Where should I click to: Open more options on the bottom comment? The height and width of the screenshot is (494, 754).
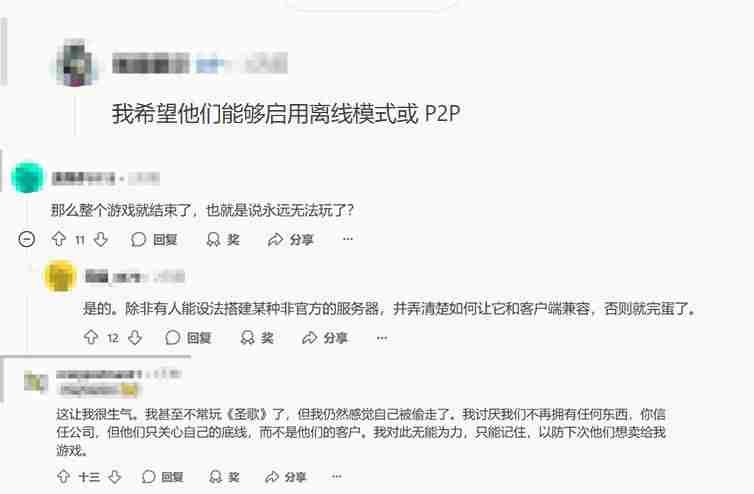pos(337,477)
